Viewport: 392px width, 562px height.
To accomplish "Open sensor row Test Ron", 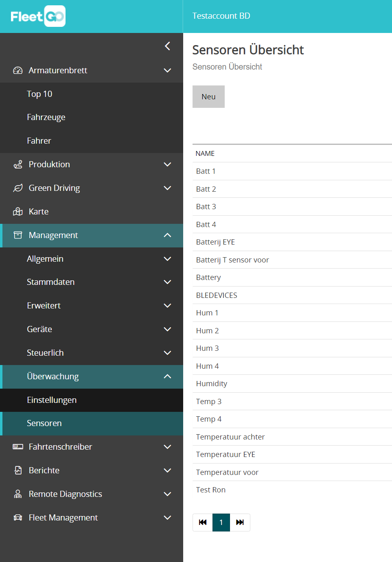I will click(x=292, y=490).
